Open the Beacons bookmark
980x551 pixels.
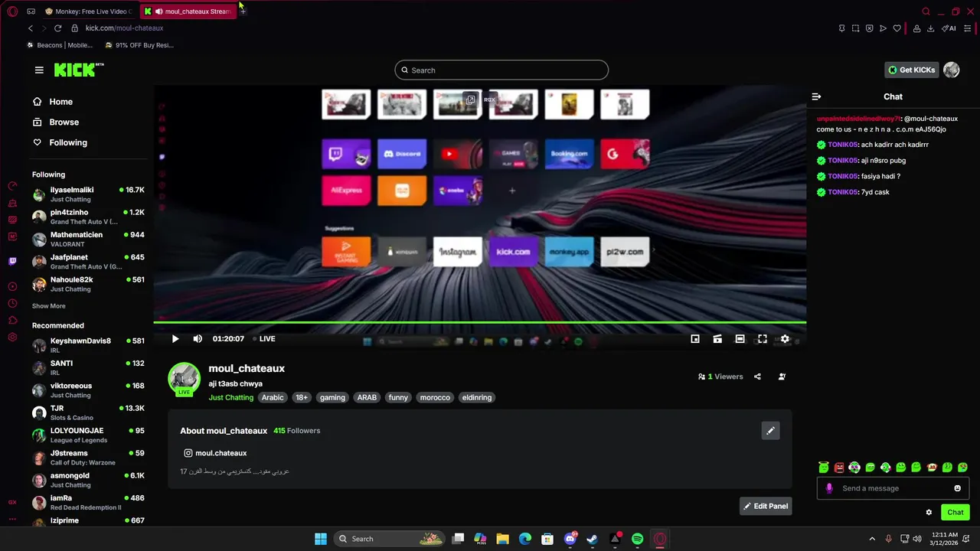click(x=60, y=45)
